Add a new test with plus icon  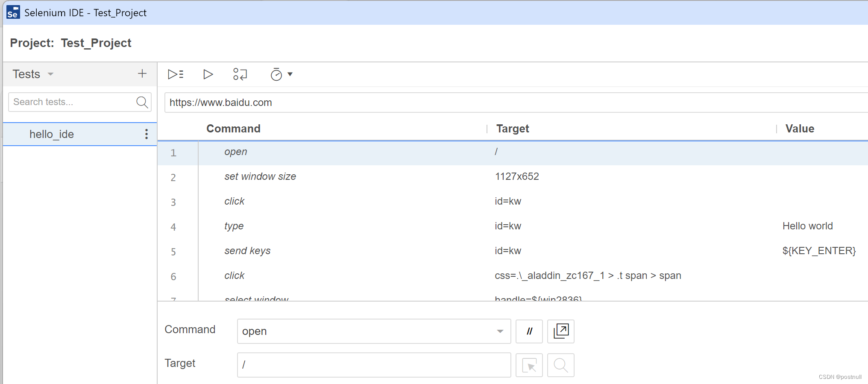142,73
